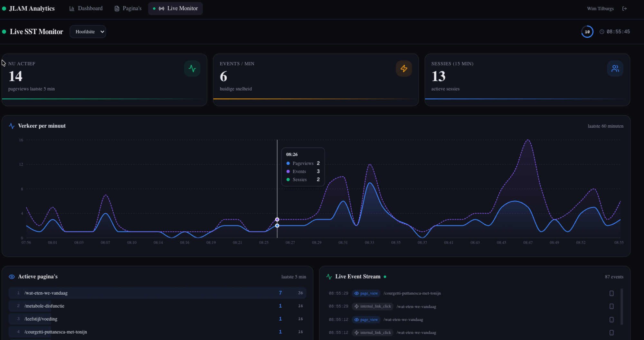Click the lightning icon on the Events/Min card
The image size is (644, 340).
pyautogui.click(x=404, y=68)
